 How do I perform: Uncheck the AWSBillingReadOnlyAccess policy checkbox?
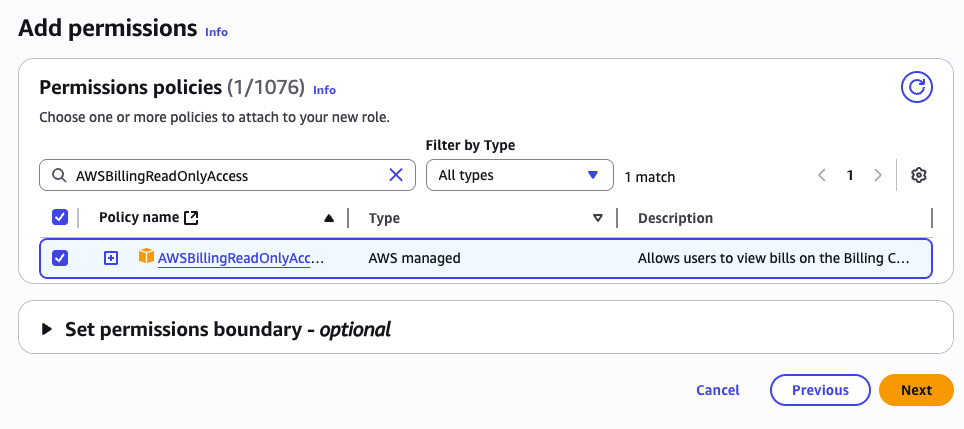(x=60, y=258)
